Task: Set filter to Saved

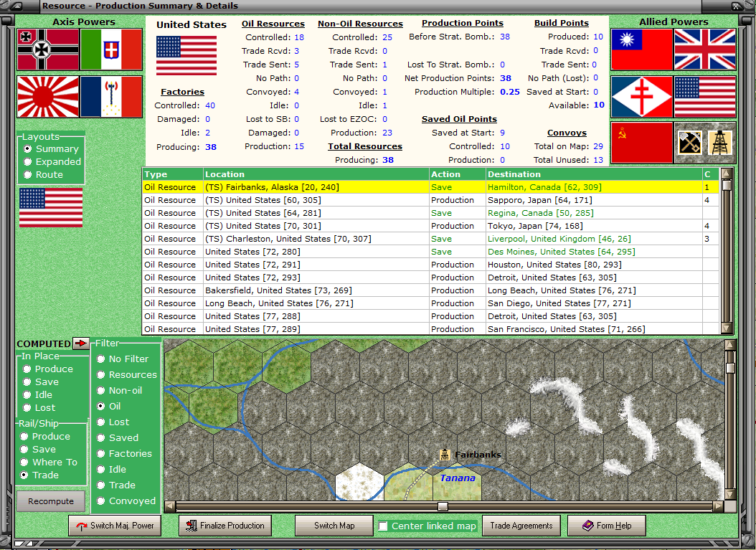Action: click(100, 438)
